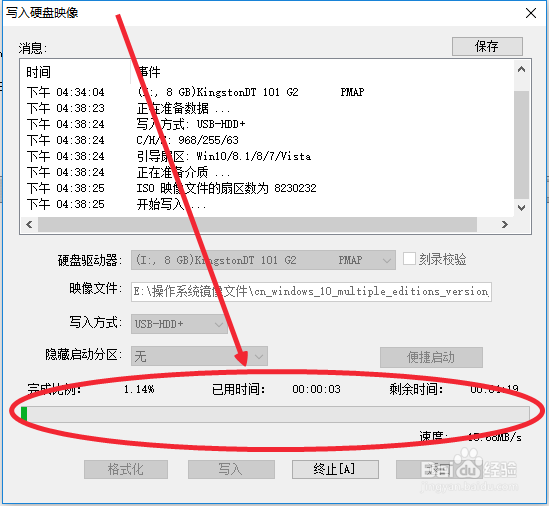Select the row '正在准备数据 ...'
Viewport: 549px width, 506px height.
pyautogui.click(x=268, y=108)
